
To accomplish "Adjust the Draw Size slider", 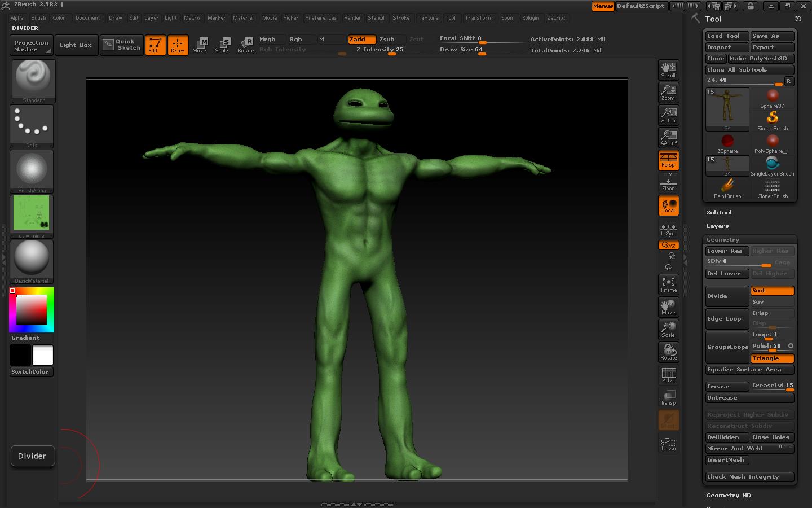I will 481,50.
